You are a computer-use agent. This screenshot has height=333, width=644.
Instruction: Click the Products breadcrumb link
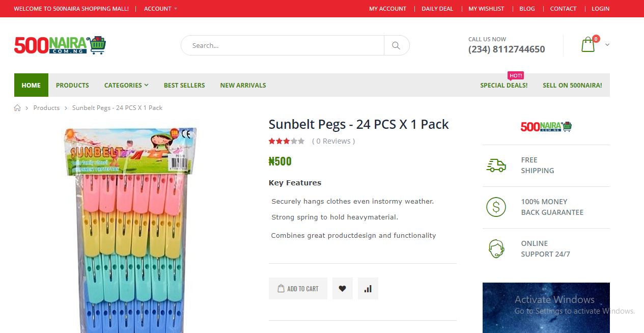point(46,108)
